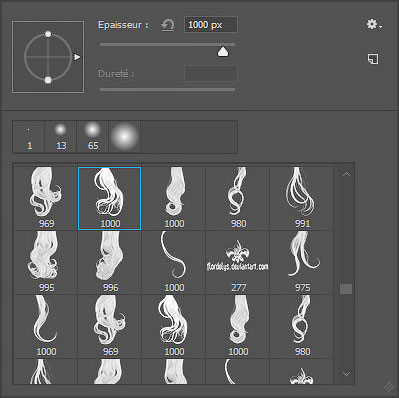Click the create new brush preset icon
The width and height of the screenshot is (399, 398).
pyautogui.click(x=373, y=59)
